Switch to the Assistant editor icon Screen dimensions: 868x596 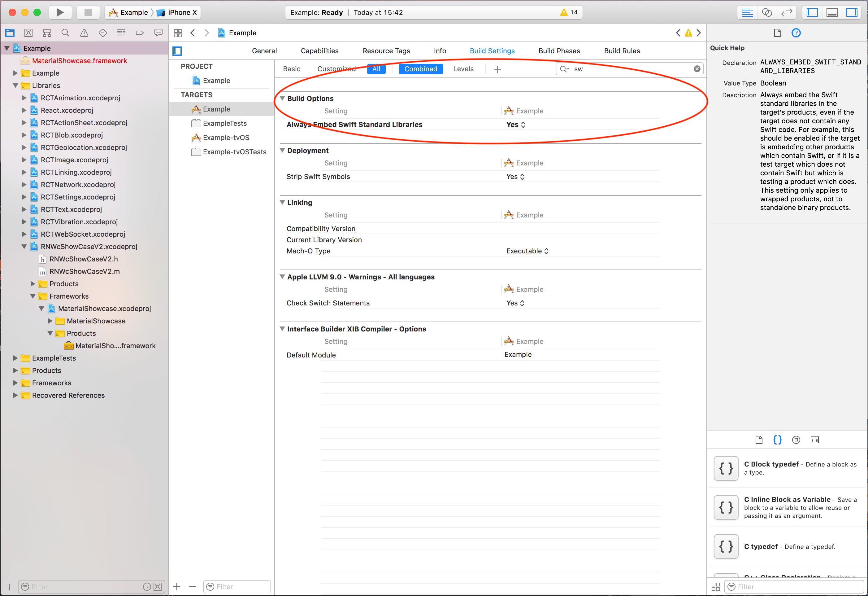tap(767, 12)
